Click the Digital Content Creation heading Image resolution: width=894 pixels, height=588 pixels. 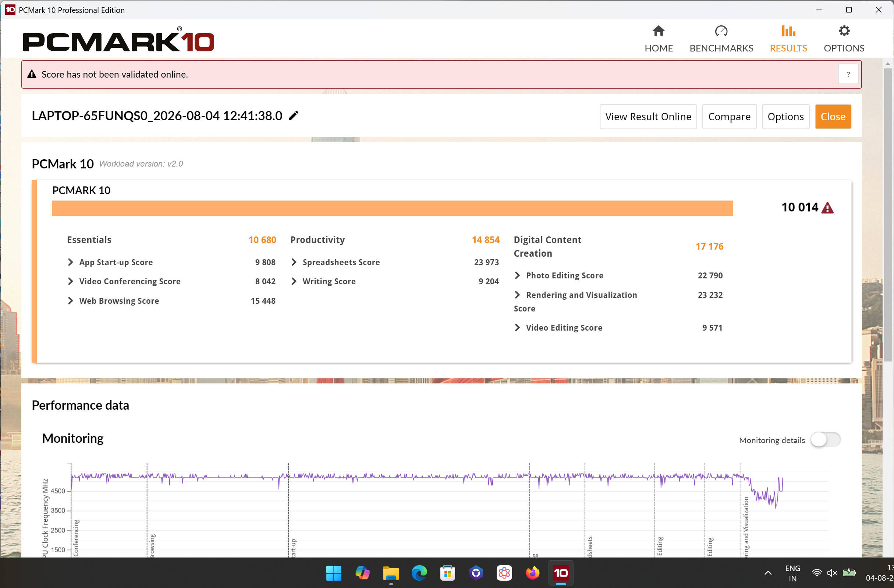click(548, 246)
